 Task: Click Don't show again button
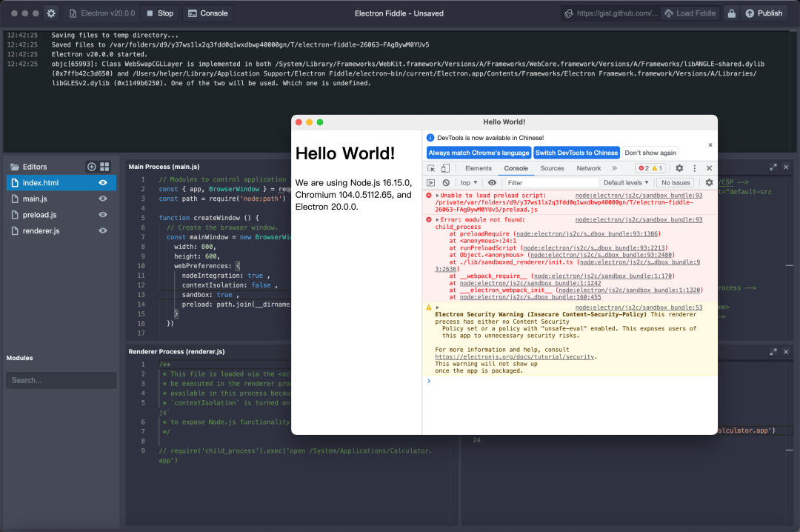(x=650, y=153)
